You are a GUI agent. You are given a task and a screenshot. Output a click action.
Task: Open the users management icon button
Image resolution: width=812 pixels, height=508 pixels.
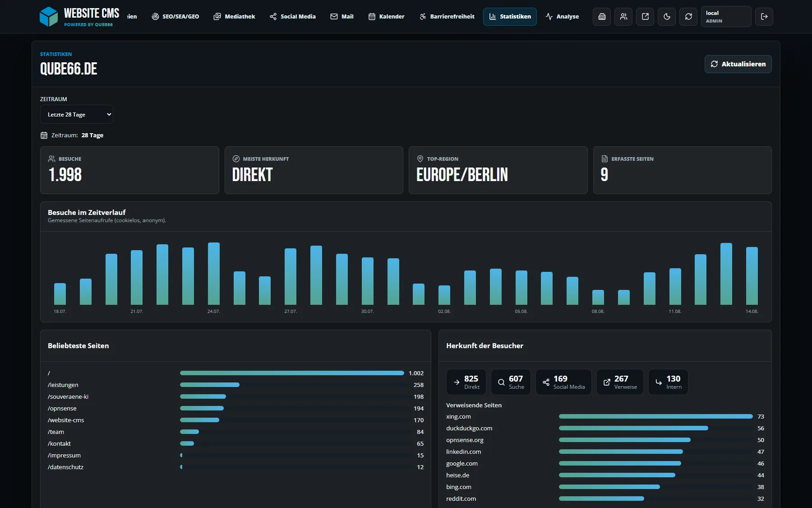(x=623, y=17)
